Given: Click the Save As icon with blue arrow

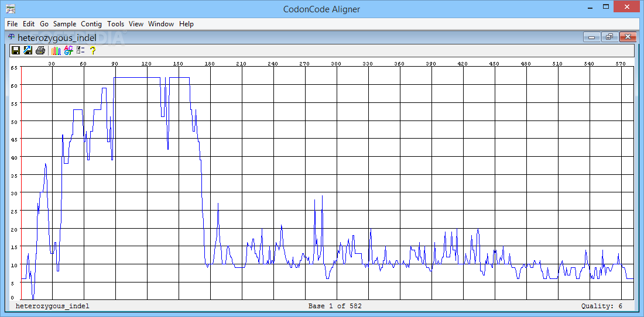Looking at the screenshot, I should coord(28,50).
